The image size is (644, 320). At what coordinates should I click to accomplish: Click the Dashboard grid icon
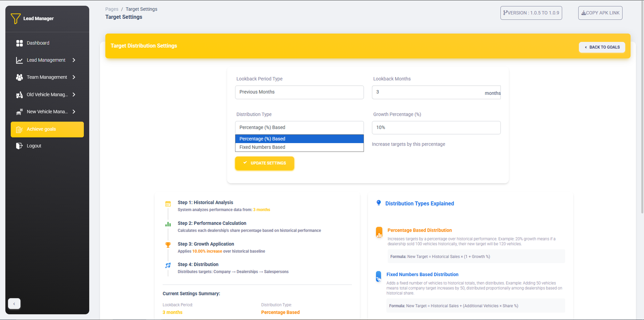click(x=19, y=43)
